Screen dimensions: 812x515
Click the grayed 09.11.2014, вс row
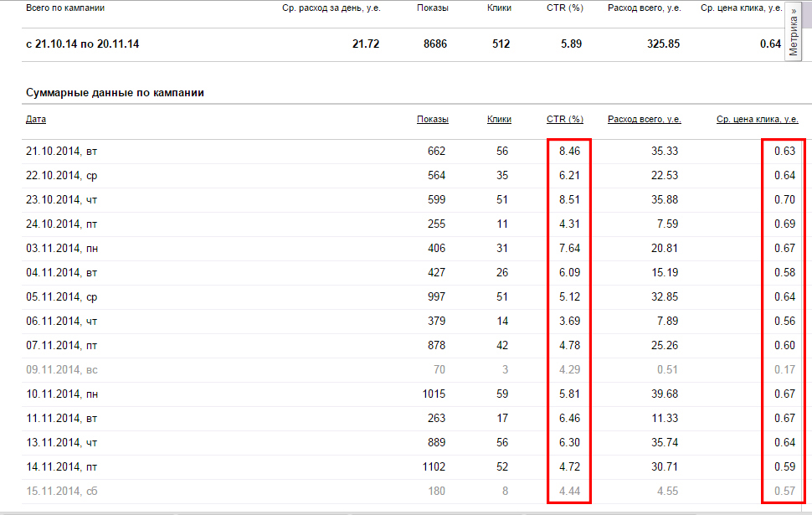(67, 369)
